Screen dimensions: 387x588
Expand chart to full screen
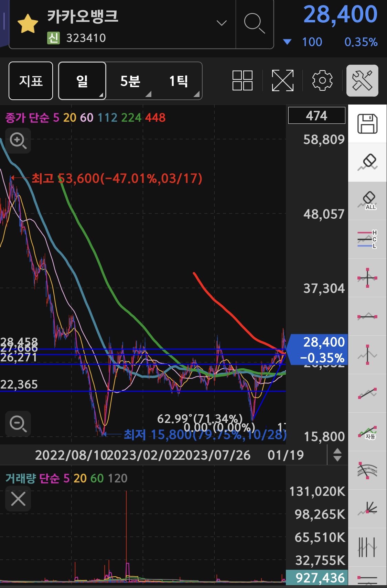282,80
